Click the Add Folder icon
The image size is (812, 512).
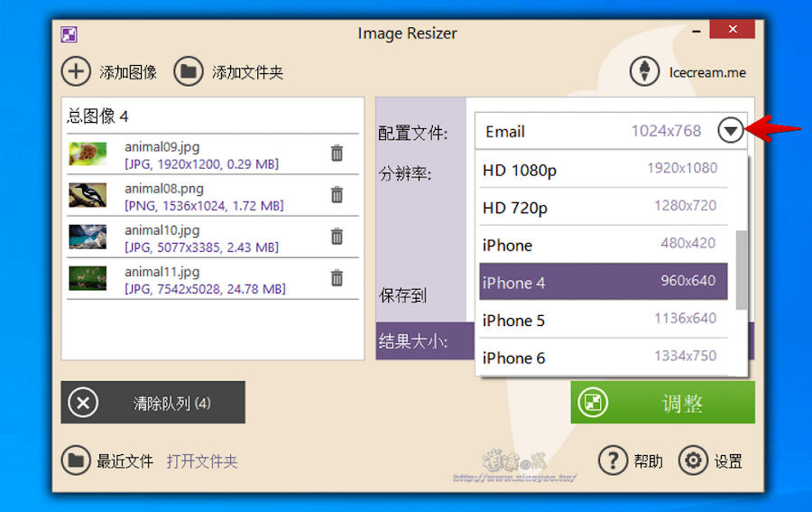[188, 71]
